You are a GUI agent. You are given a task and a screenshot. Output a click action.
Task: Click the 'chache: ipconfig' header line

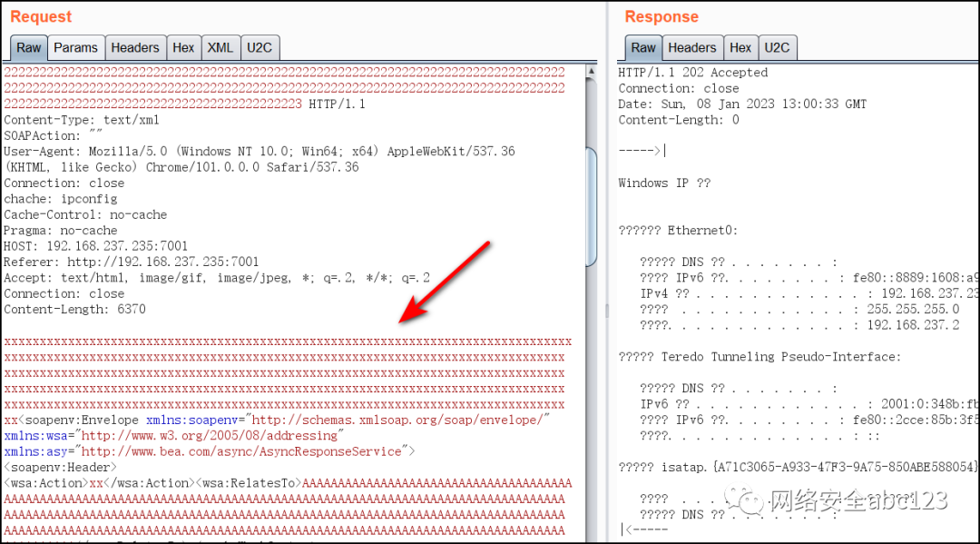pos(61,199)
